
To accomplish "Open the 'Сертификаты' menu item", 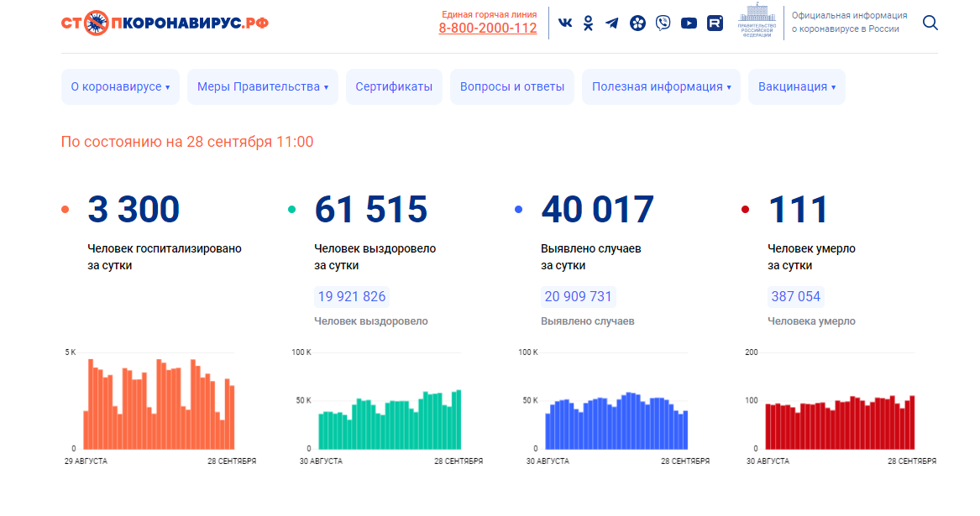I will click(x=394, y=86).
